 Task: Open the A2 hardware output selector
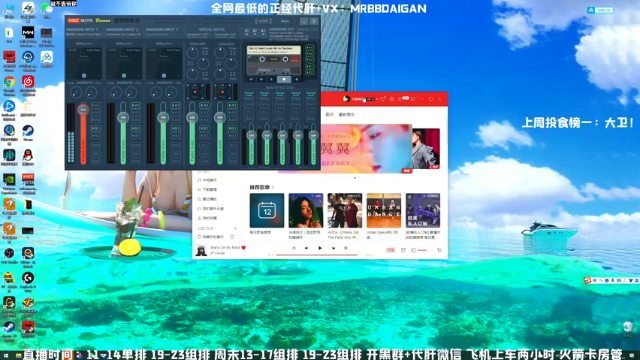click(x=255, y=31)
